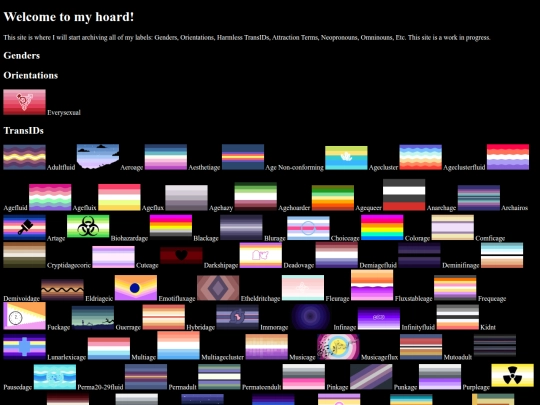Click the Pinkage grey and pink flag
This screenshot has width=540, height=405.
(304, 377)
